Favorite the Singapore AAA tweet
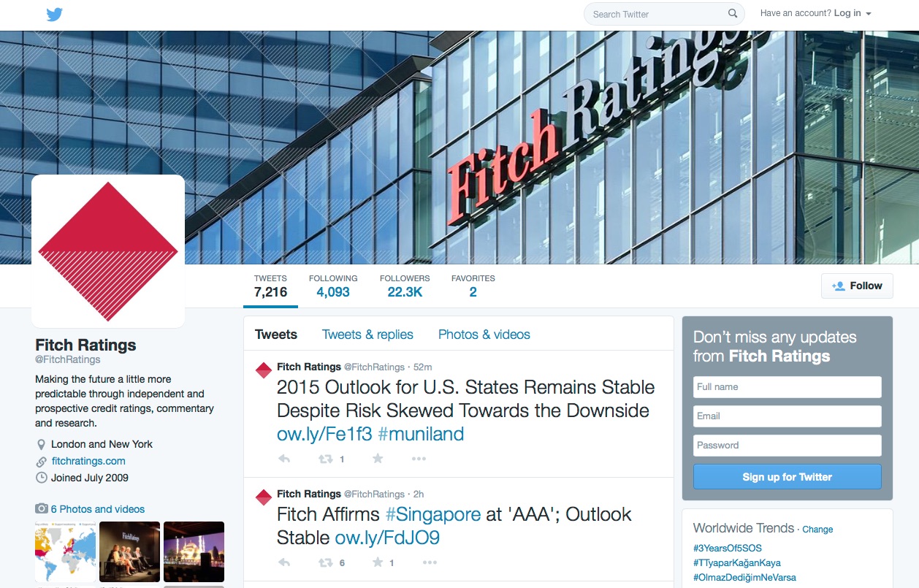The width and height of the screenshot is (919, 588). (x=378, y=562)
